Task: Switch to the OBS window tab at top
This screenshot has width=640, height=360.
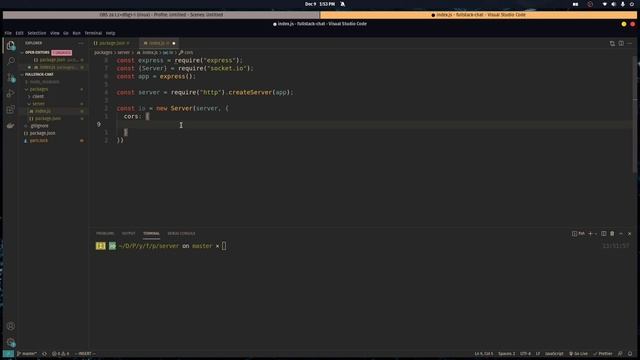Action: (161, 15)
